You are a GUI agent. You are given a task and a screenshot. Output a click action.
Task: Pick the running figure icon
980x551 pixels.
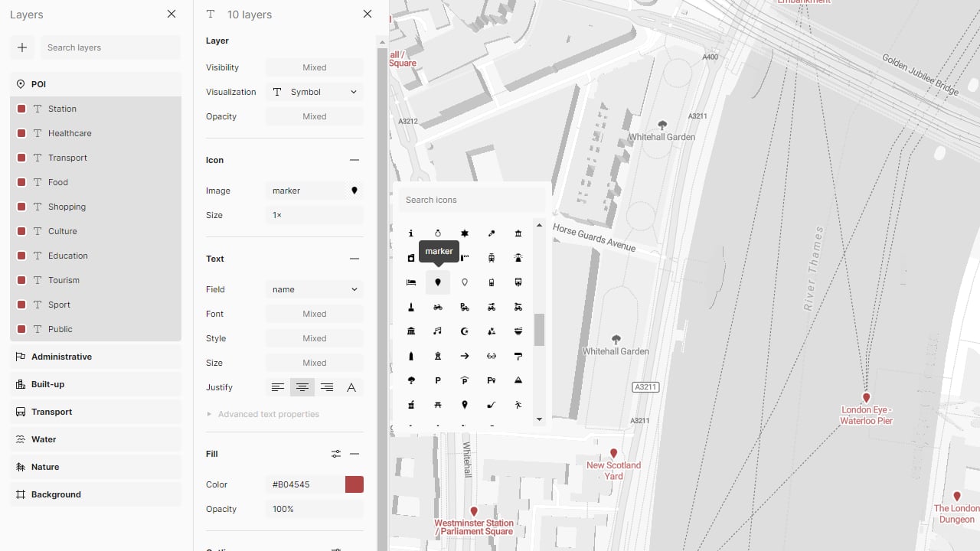tap(518, 405)
